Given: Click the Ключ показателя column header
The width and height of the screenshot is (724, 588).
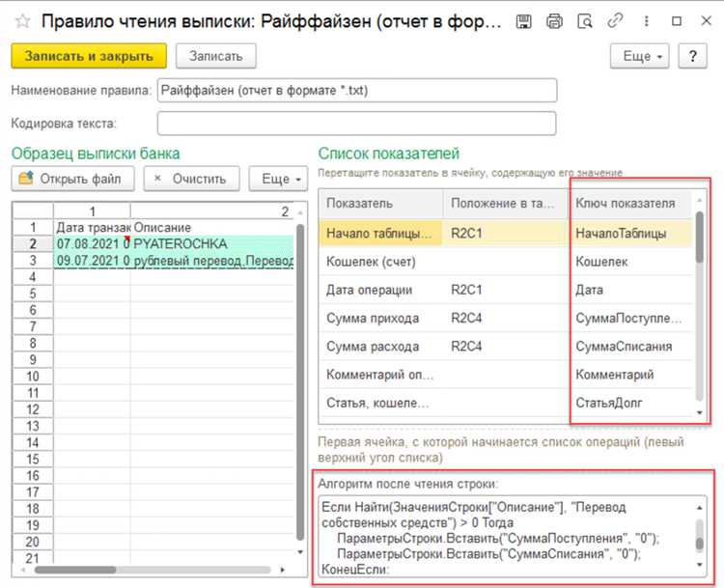Looking at the screenshot, I should coord(626,203).
